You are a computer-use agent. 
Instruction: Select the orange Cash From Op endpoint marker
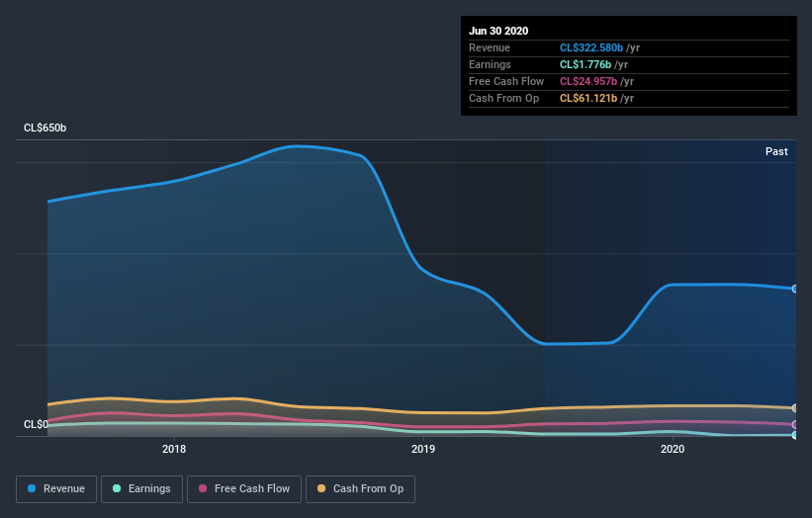pyautogui.click(x=795, y=407)
